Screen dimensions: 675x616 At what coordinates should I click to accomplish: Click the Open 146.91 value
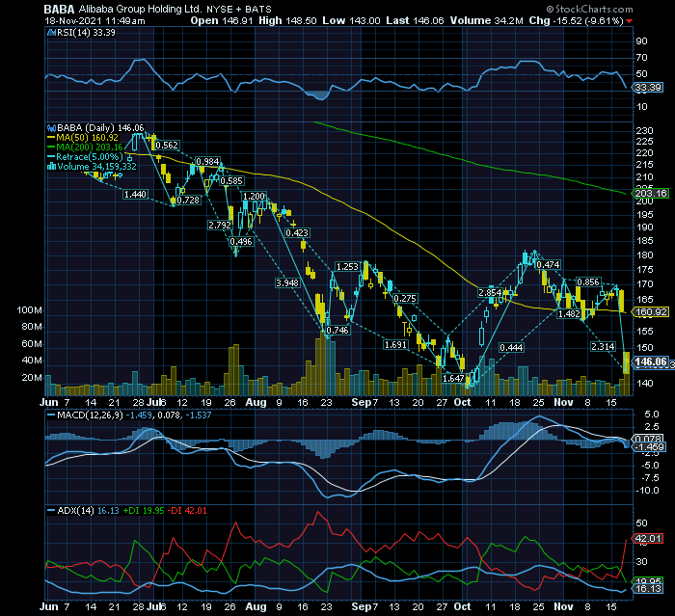pyautogui.click(x=222, y=20)
